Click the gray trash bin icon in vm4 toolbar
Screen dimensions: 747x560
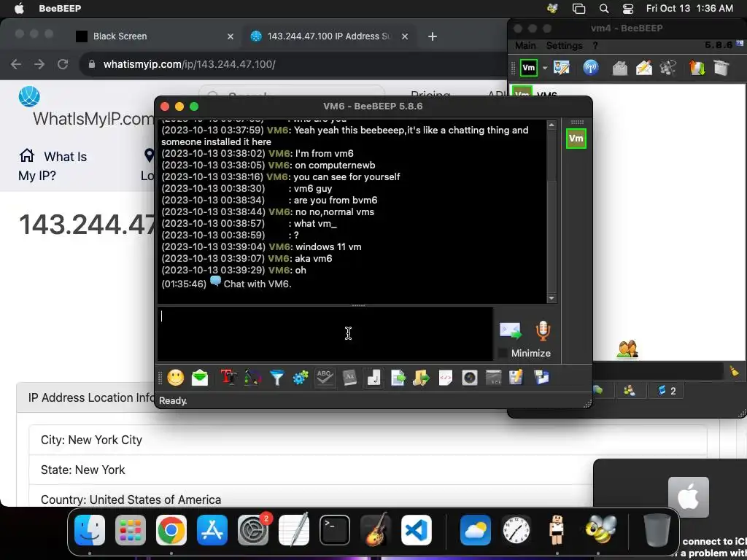pos(721,68)
